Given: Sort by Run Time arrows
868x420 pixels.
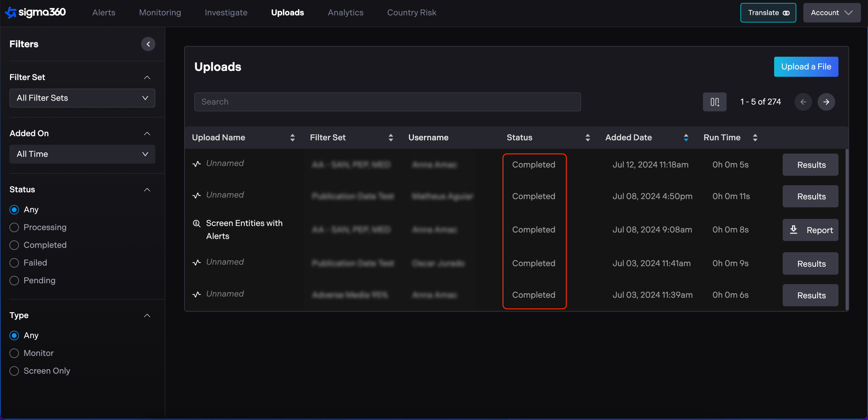Looking at the screenshot, I should pos(755,137).
